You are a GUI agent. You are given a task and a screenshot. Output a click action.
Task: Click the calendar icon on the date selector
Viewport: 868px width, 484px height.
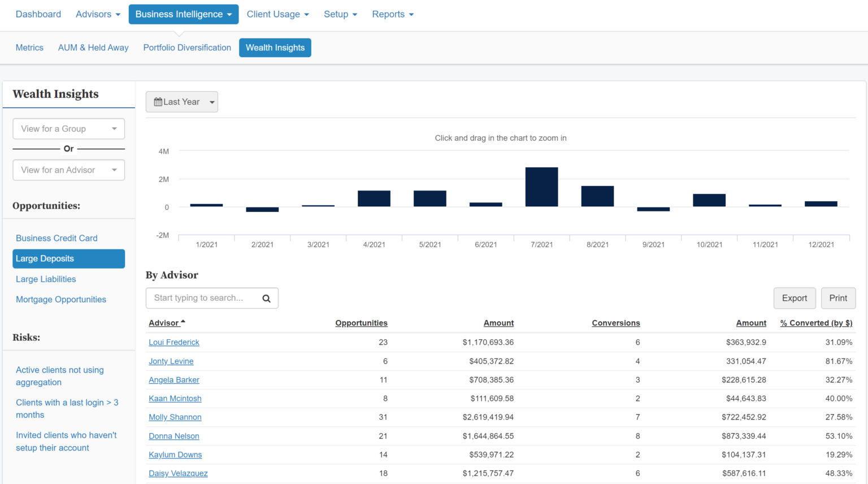158,102
